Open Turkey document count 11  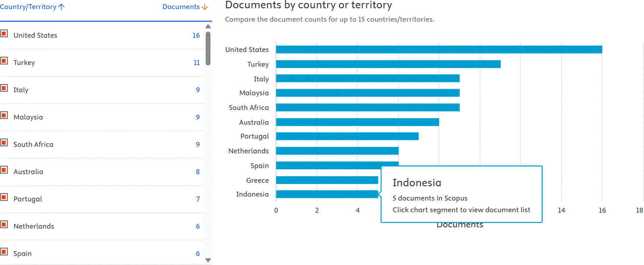(196, 62)
